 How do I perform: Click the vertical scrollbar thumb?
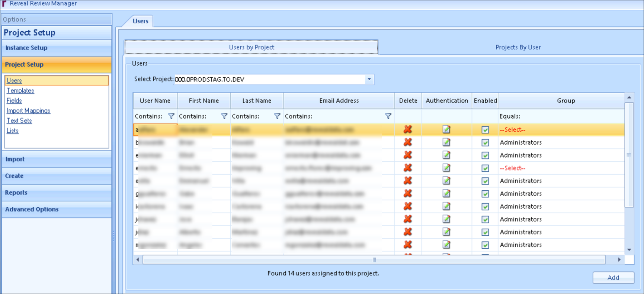point(629,155)
